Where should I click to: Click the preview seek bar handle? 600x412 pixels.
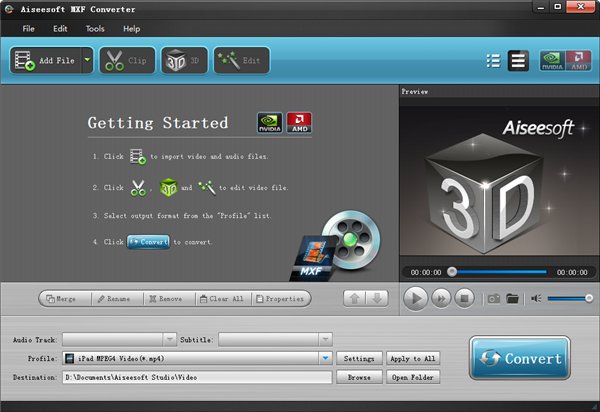tap(452, 272)
